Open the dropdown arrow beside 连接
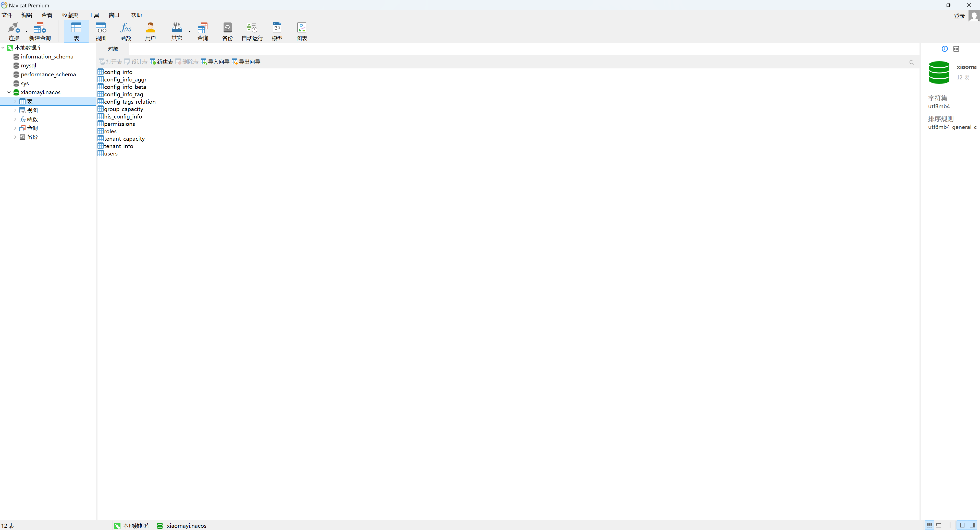This screenshot has width=980, height=530. [x=26, y=31]
